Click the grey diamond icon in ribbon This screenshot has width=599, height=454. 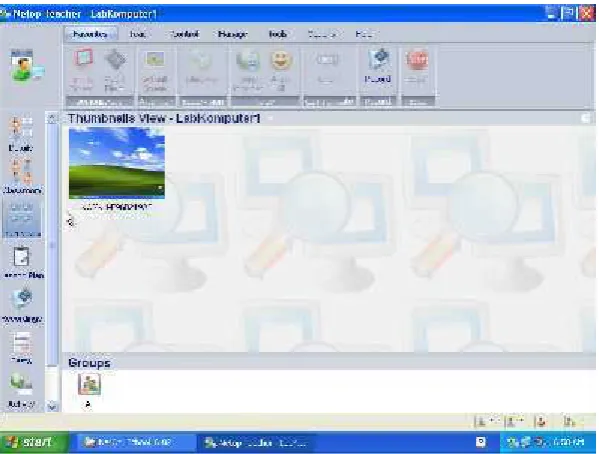[x=115, y=60]
